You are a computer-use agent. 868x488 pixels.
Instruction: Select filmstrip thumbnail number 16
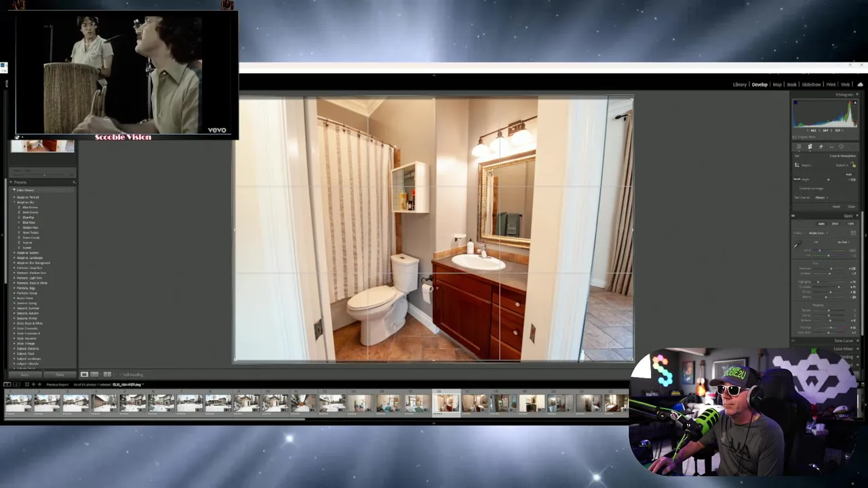(447, 403)
